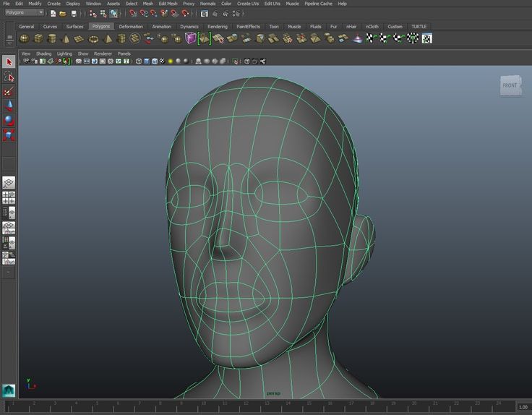Open the Shading panel menu

pyautogui.click(x=44, y=54)
